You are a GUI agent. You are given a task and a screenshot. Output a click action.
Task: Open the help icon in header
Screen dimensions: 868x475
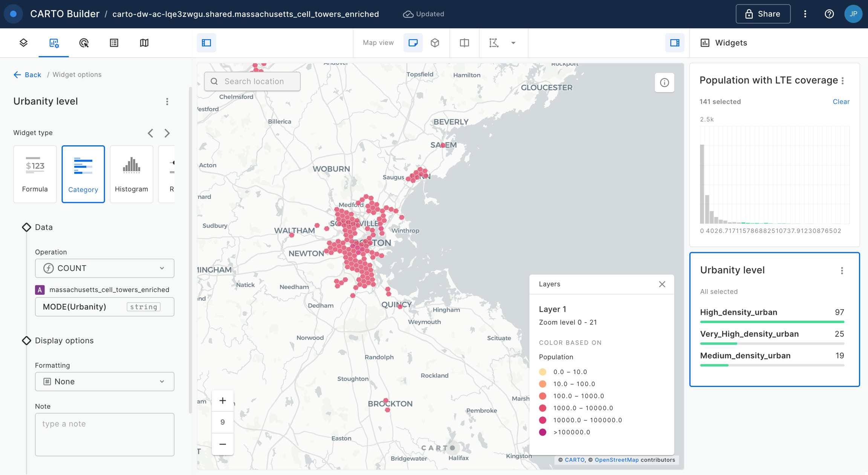[829, 14]
